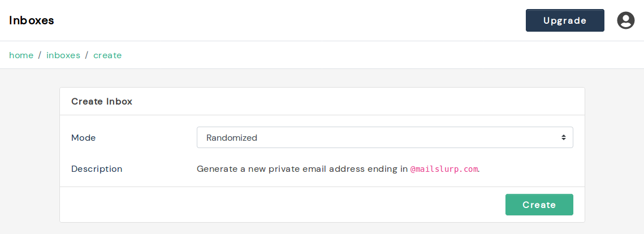644x234 pixels.
Task: Open the user account avatar menu
Action: click(625, 20)
